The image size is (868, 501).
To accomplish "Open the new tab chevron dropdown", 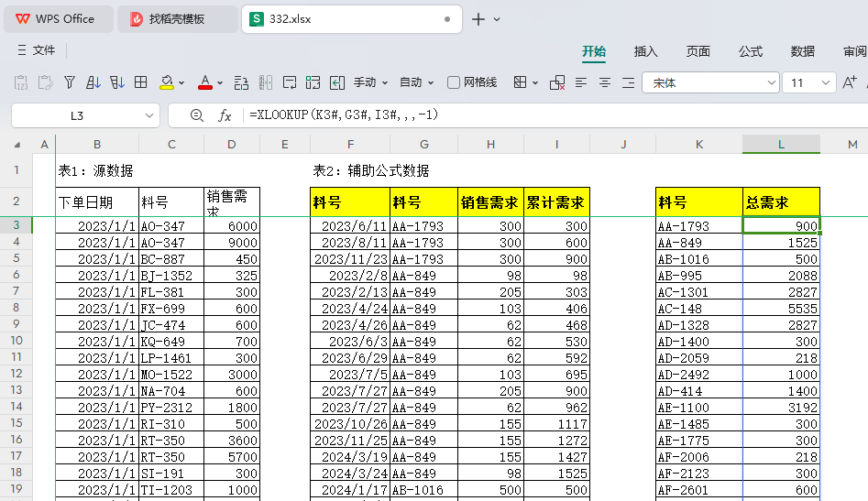I will click(497, 19).
